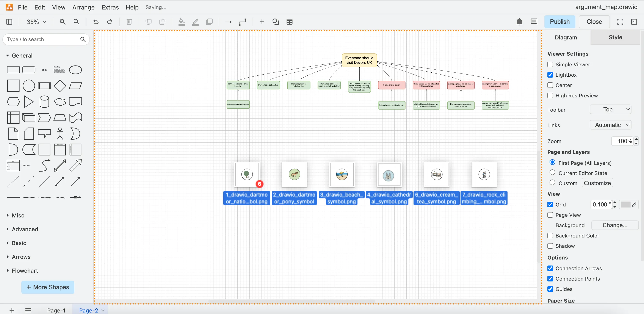644x314 pixels.
Task: Click the undo arrow icon
Action: point(96,22)
